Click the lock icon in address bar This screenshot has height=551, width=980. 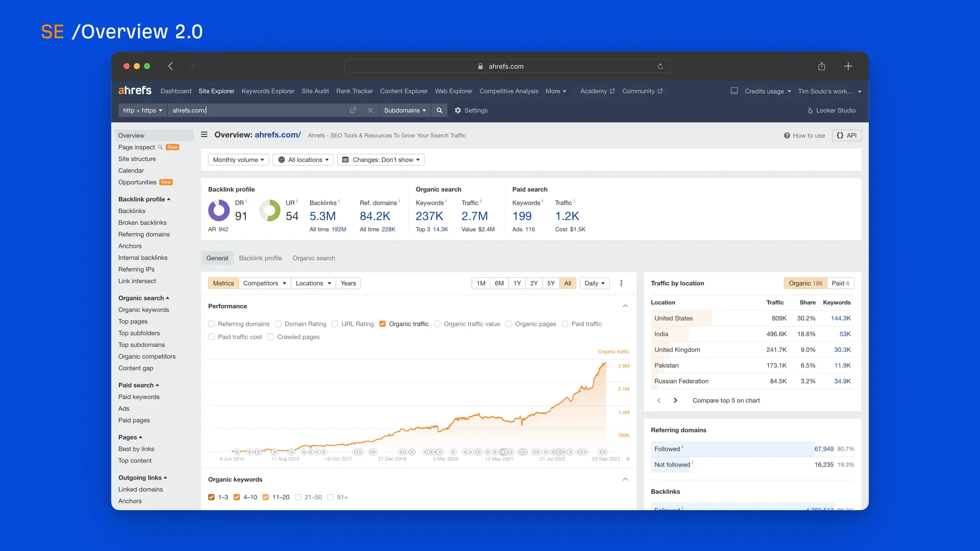pos(480,66)
